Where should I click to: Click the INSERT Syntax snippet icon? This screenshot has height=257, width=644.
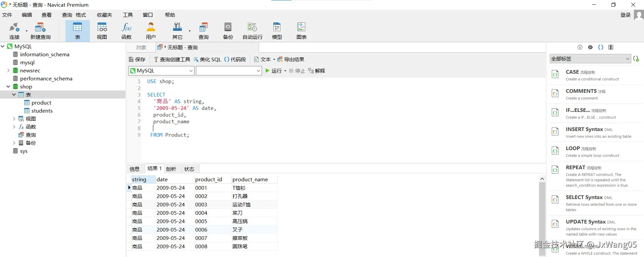click(555, 132)
